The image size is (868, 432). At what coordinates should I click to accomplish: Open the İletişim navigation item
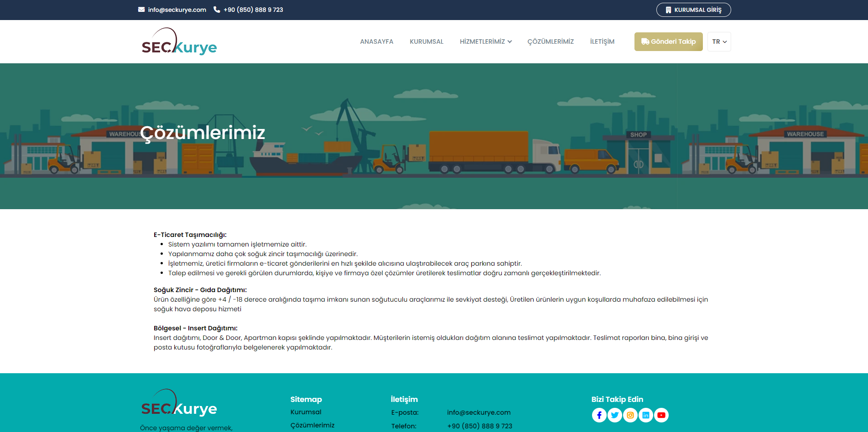[602, 41]
